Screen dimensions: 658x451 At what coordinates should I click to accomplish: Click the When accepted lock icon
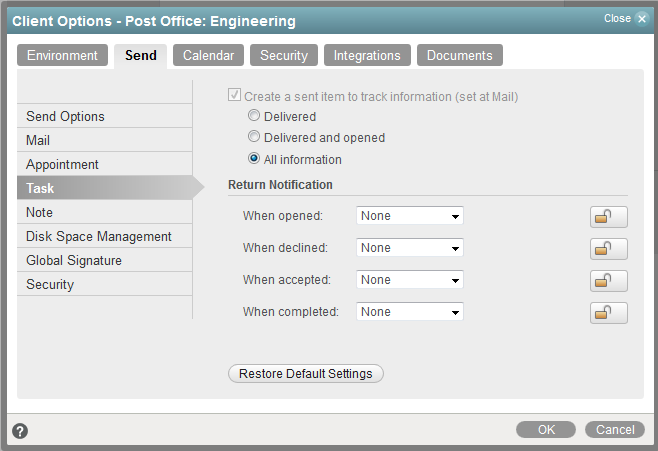(608, 281)
